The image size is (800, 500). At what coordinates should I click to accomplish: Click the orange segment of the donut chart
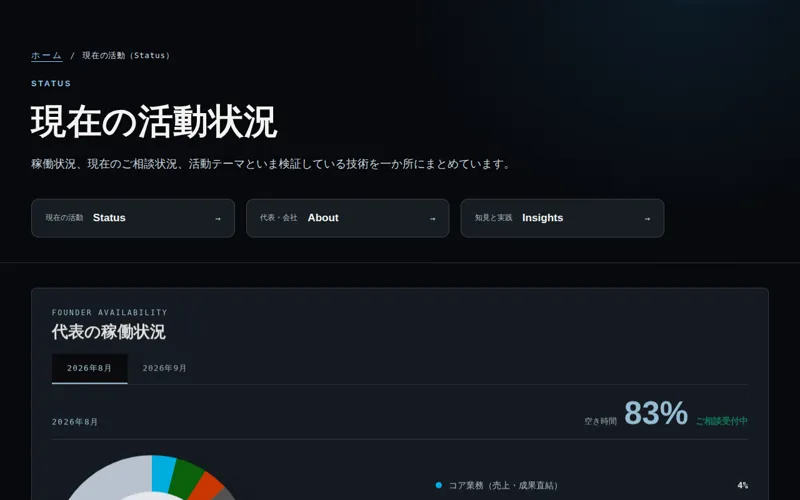pos(207,488)
